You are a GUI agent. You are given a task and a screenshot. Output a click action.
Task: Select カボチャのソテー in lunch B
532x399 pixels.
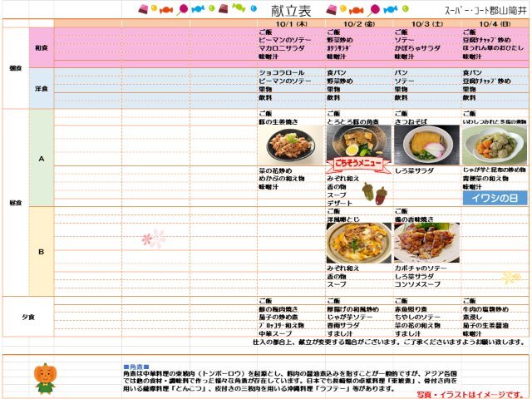(x=421, y=268)
